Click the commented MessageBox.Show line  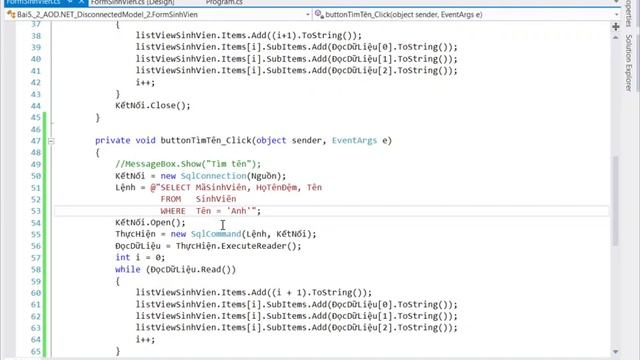[188, 164]
